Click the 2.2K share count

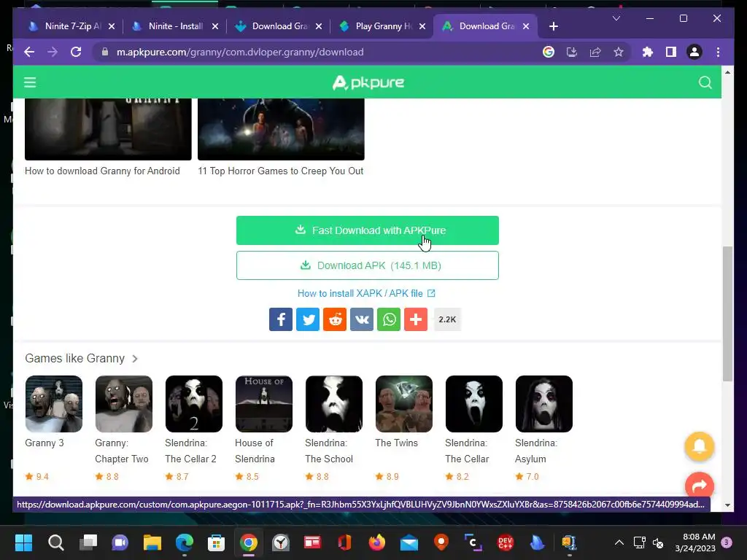tap(447, 319)
